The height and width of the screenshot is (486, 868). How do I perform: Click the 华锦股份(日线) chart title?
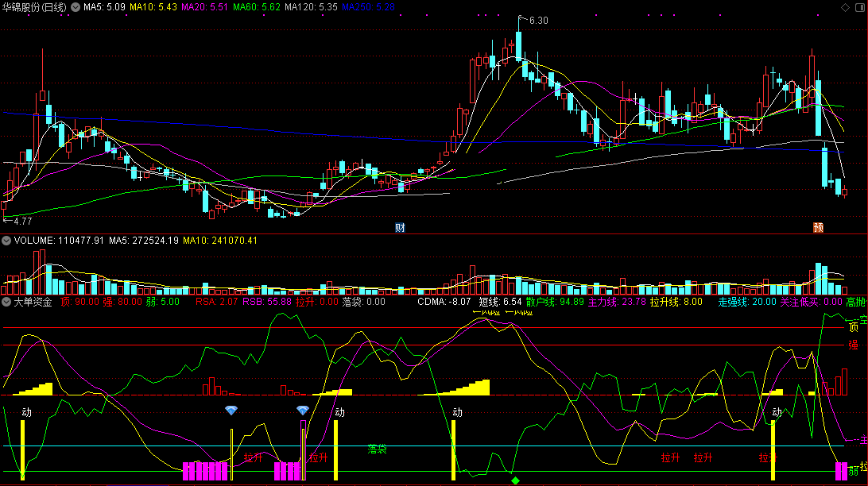[34, 7]
